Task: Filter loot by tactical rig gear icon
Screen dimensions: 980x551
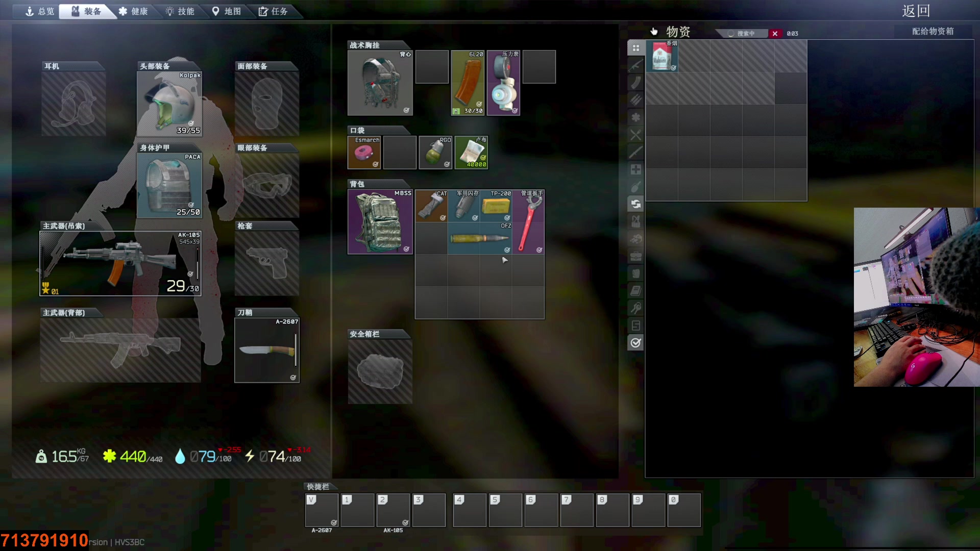Action: [635, 221]
